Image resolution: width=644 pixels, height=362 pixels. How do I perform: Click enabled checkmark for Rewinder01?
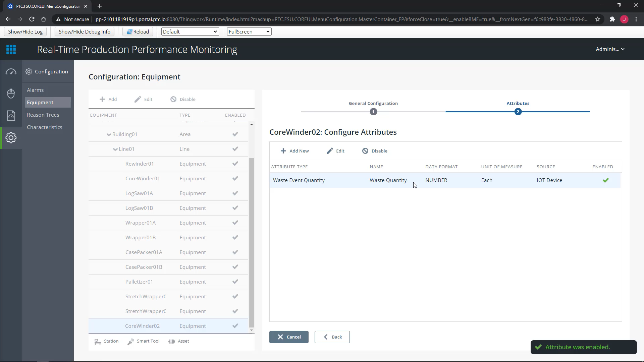point(235,164)
